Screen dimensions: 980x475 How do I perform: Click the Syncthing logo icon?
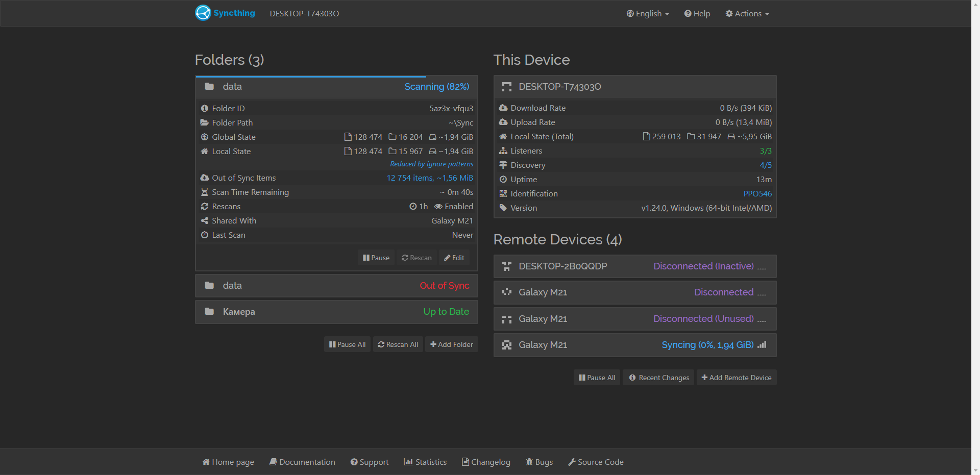coord(203,13)
